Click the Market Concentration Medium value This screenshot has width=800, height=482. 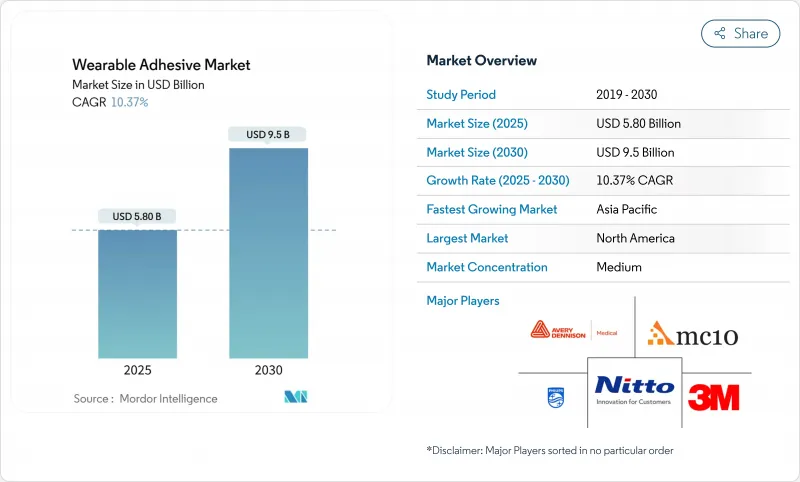click(618, 267)
